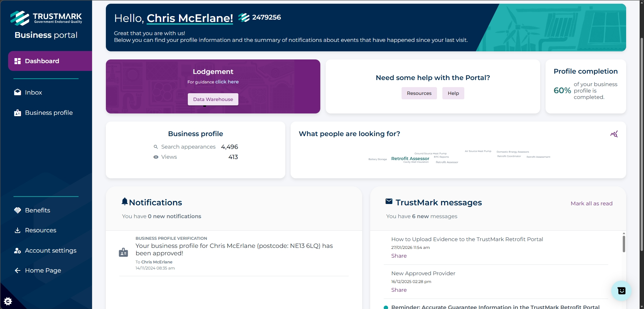Click the Home Page back arrow icon
Viewport: 644px width, 309px height.
(18, 271)
